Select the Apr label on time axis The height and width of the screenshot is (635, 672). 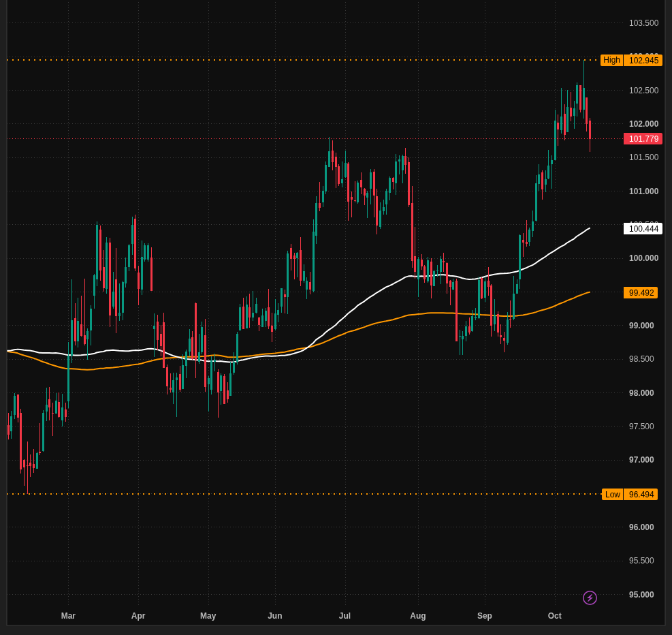click(x=138, y=616)
